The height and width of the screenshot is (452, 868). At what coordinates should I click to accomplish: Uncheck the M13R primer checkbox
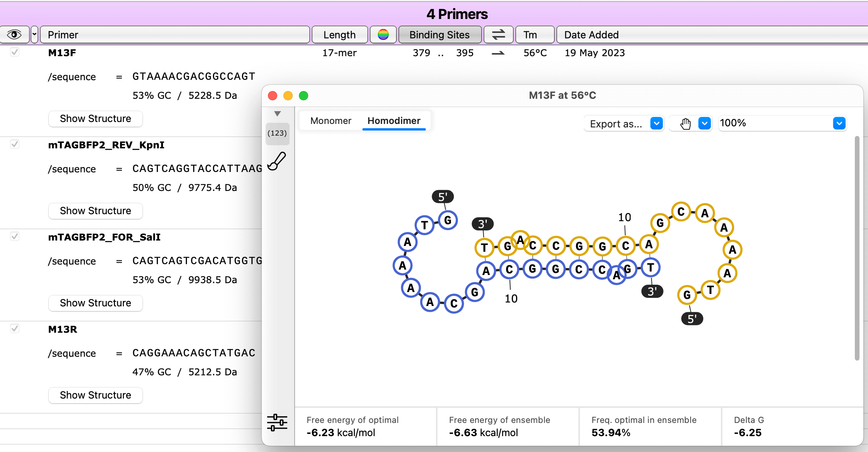pyautogui.click(x=15, y=329)
